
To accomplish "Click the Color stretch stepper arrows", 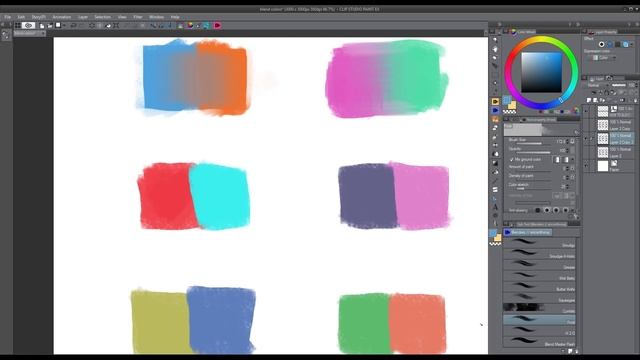I will pos(567,186).
